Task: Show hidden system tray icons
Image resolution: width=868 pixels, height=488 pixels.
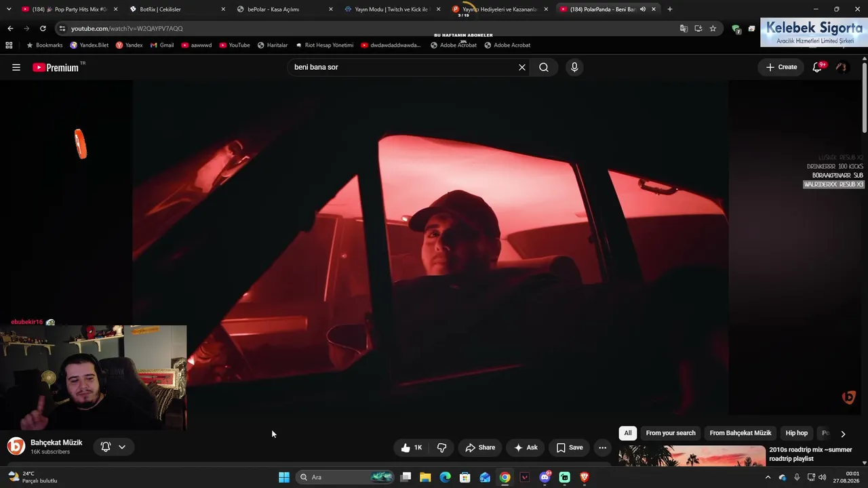Action: [768, 477]
